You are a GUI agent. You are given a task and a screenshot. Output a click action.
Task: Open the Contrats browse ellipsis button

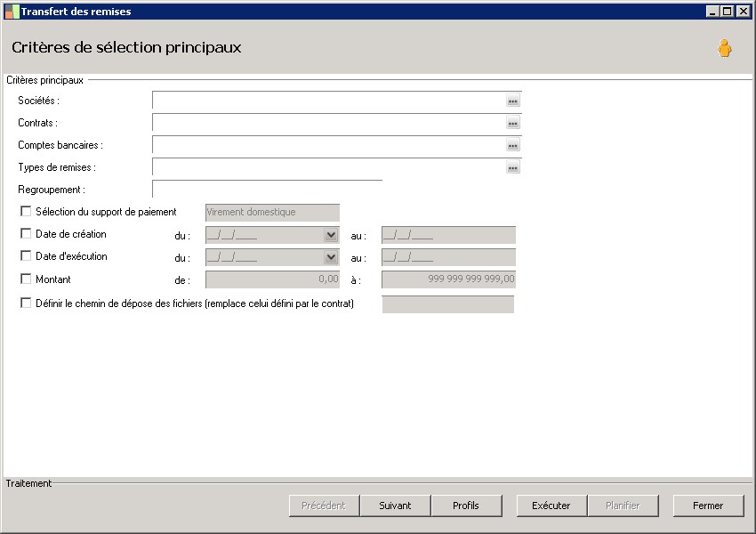(513, 124)
